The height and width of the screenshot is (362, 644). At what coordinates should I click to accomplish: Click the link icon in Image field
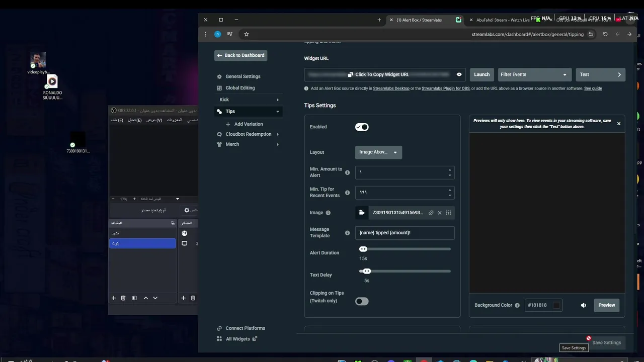pos(431,213)
